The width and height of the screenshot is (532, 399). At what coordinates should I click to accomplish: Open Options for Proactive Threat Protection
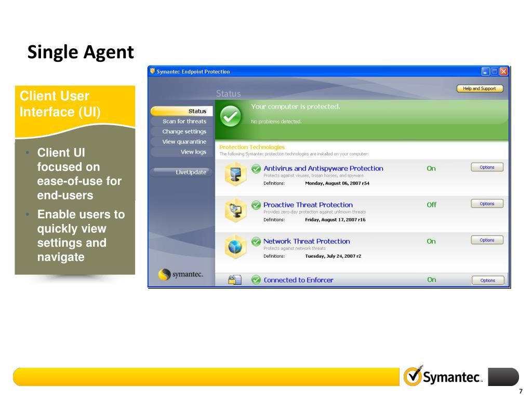click(487, 204)
